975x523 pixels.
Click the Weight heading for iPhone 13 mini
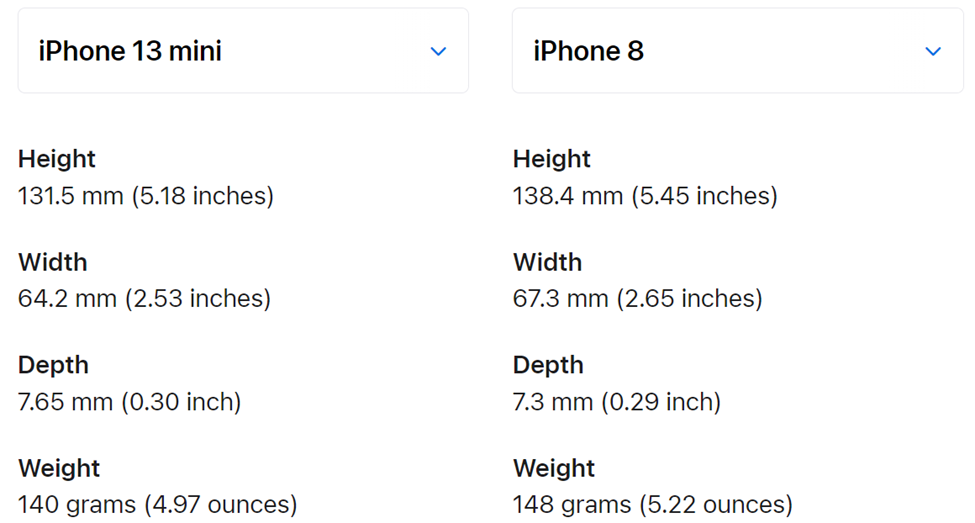coord(59,468)
